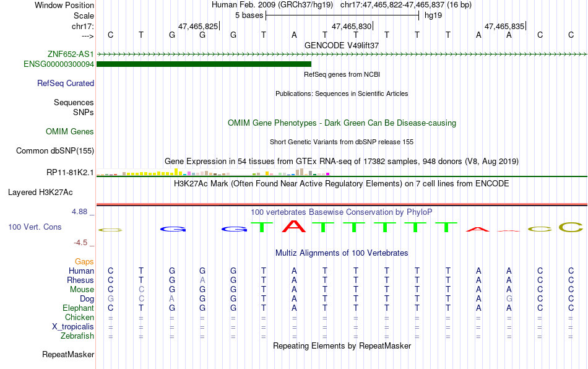This screenshot has width=588, height=369.
Task: Click the RP11-81K2.1 GTEx expression label
Action: point(70,173)
